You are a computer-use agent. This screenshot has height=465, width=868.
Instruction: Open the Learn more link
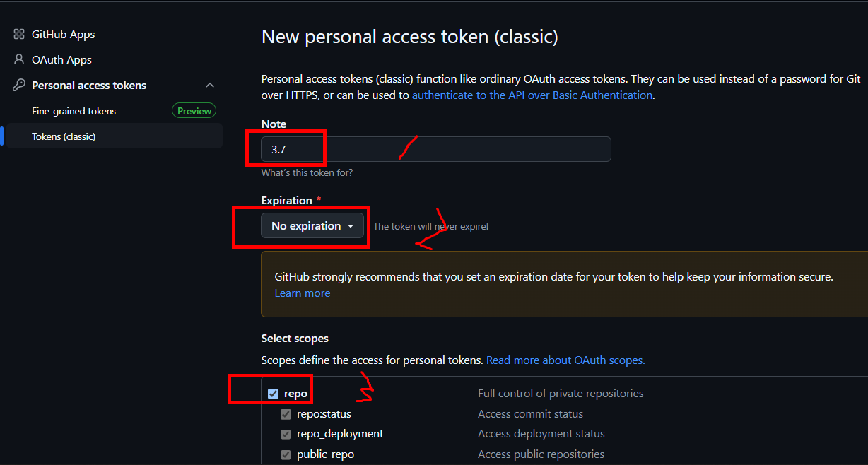302,293
